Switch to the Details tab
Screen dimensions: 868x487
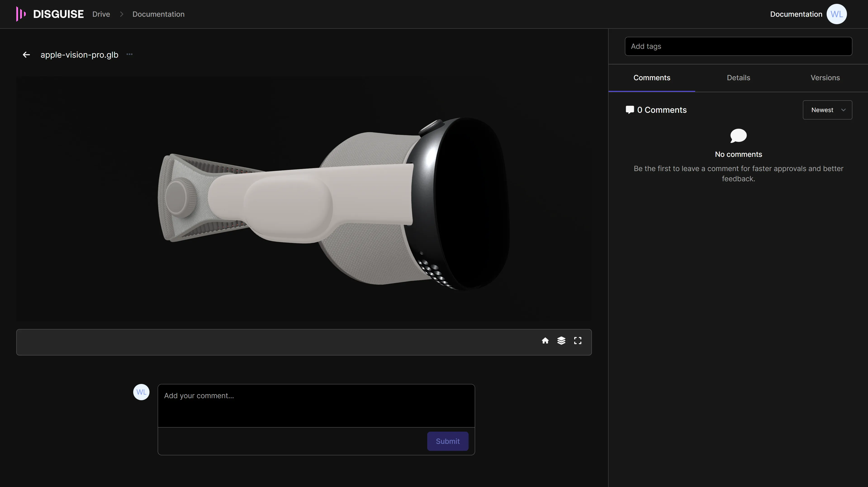738,78
